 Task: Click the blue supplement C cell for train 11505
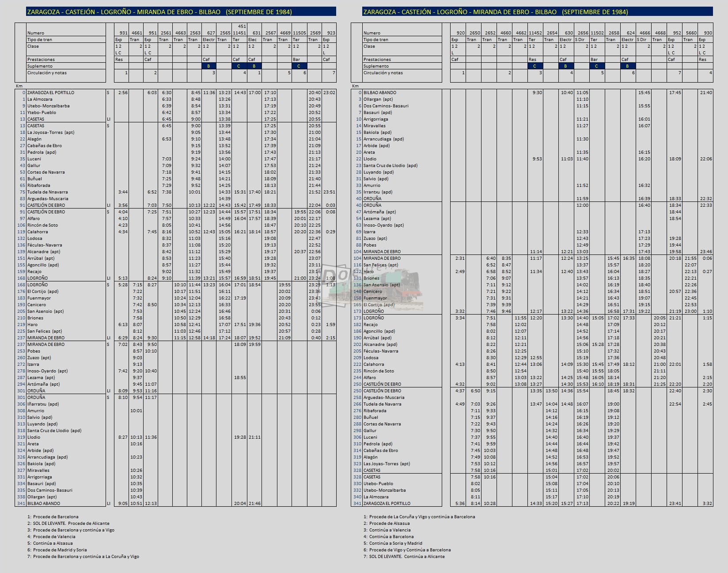299,66
